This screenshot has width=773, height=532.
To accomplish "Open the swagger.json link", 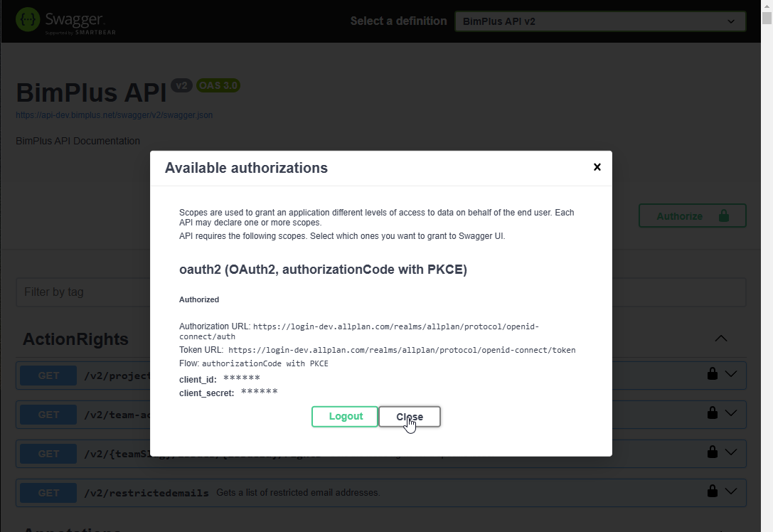I will 114,115.
